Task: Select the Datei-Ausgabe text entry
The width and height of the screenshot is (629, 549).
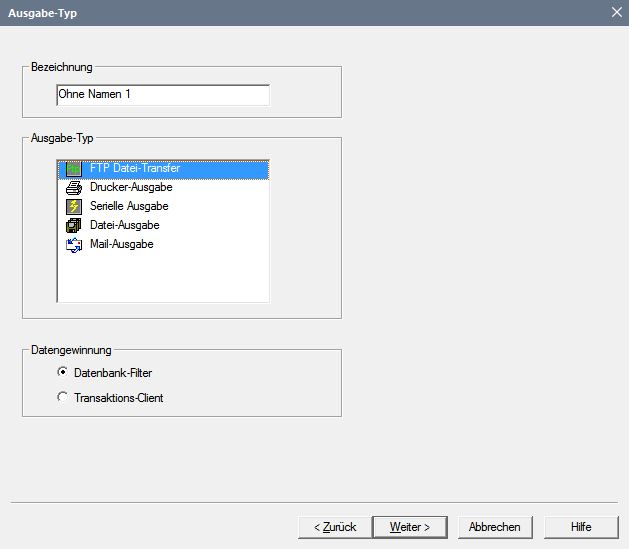Action: tap(124, 225)
